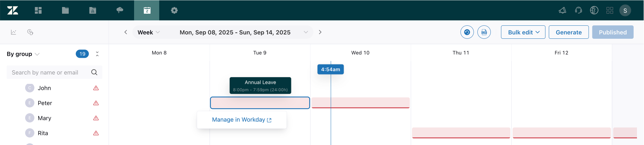The height and width of the screenshot is (145, 644).
Task: Click the headset support icon
Action: (x=578, y=10)
